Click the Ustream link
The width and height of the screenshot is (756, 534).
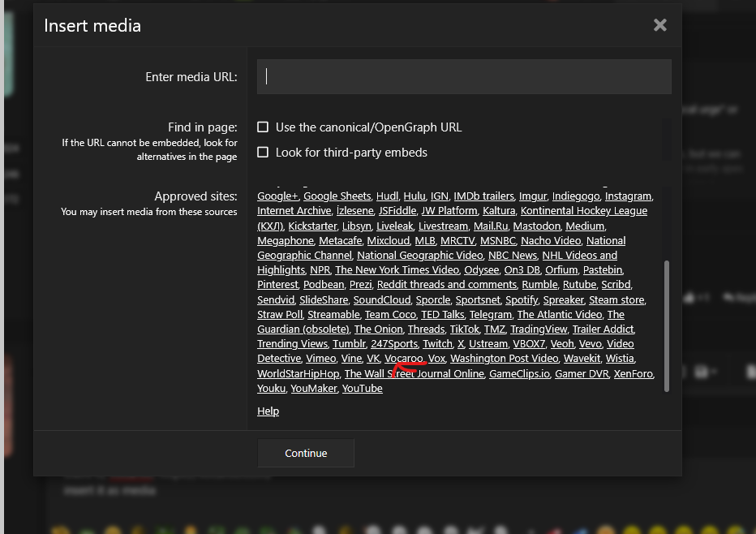pos(488,344)
